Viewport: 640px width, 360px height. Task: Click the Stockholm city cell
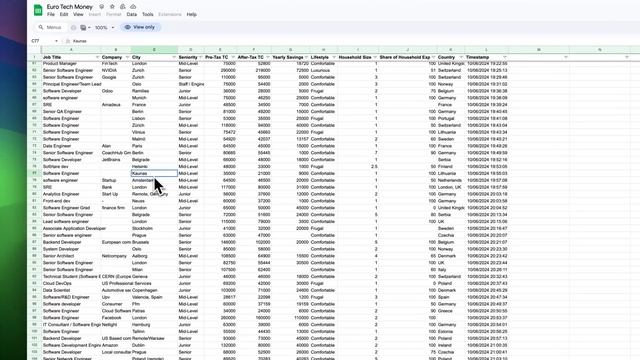[154, 229]
